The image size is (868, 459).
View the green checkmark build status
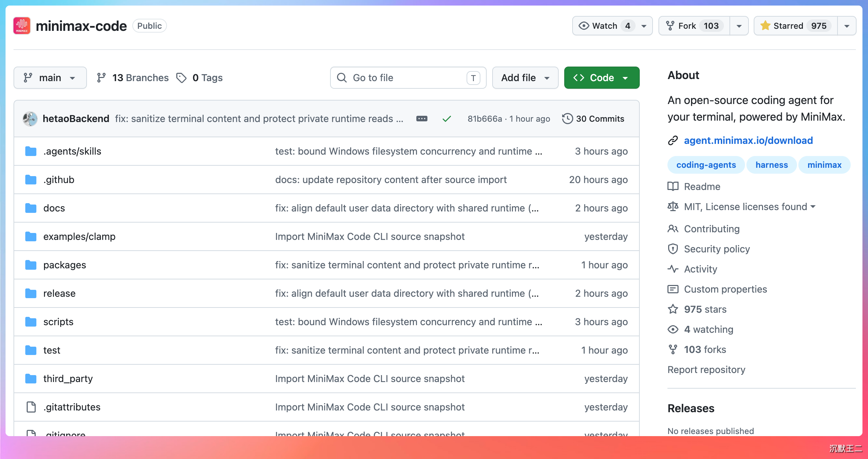(x=446, y=119)
